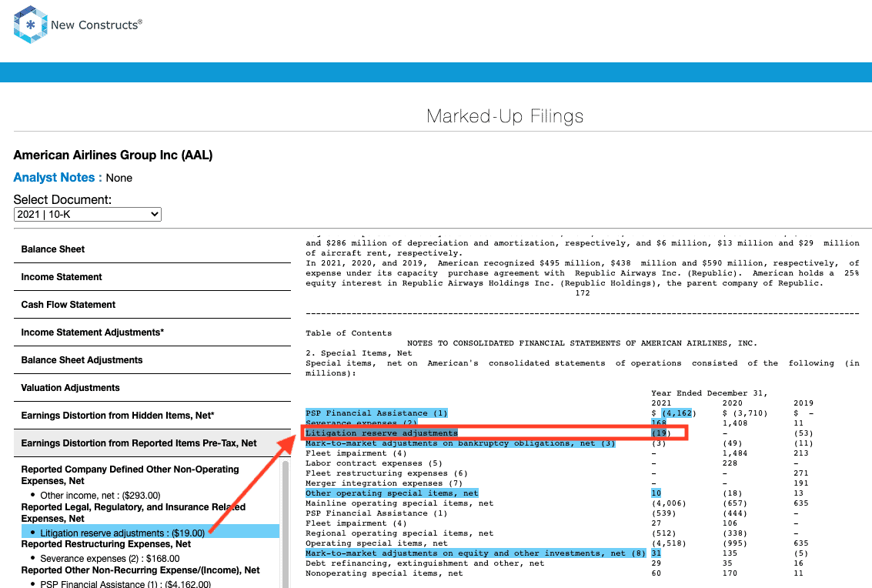Click '2. Special Items, Net' note heading
This screenshot has width=872, height=588.
(x=359, y=353)
